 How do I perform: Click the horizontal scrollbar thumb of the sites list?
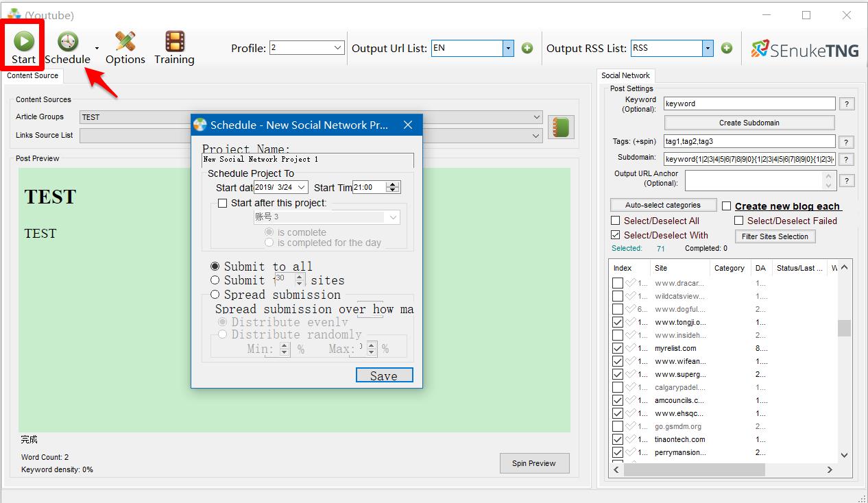coord(694,470)
